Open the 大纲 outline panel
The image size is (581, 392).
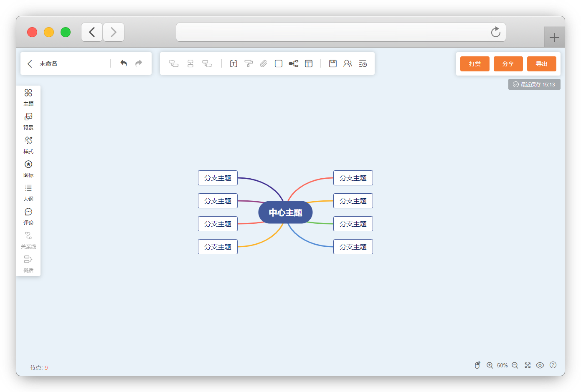coord(28,193)
